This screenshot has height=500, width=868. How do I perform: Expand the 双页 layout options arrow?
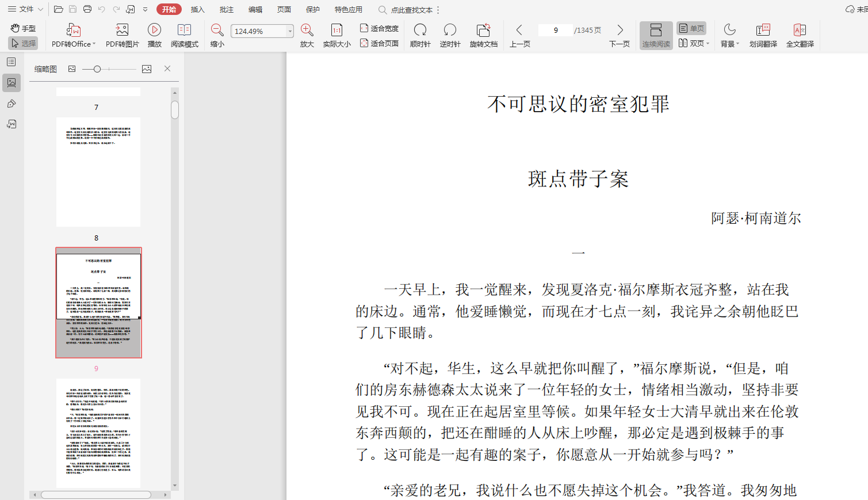tap(708, 43)
